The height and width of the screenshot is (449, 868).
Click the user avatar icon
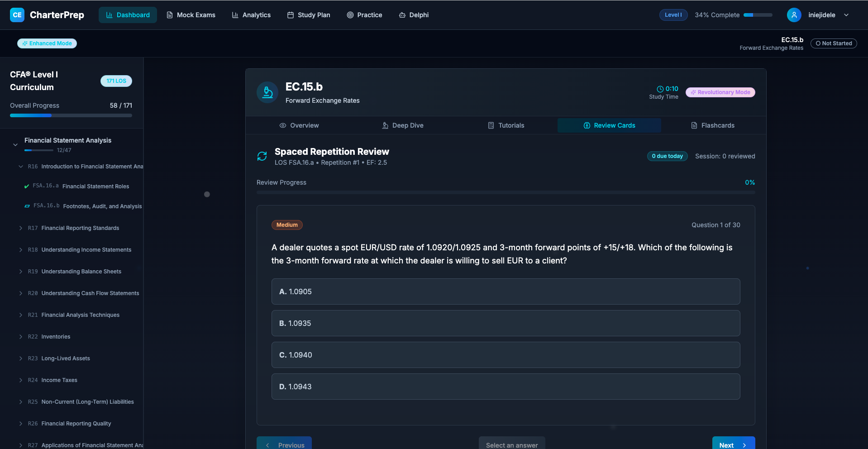[x=794, y=15]
